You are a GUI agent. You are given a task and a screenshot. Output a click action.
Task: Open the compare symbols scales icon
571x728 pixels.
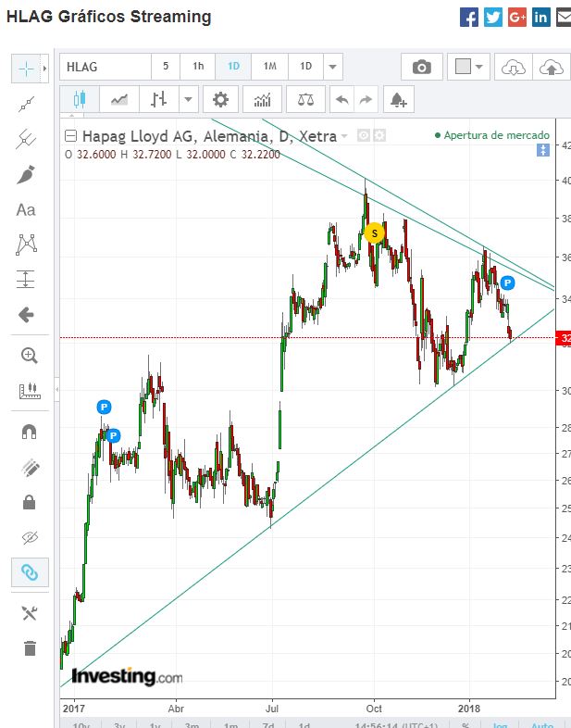click(x=305, y=99)
